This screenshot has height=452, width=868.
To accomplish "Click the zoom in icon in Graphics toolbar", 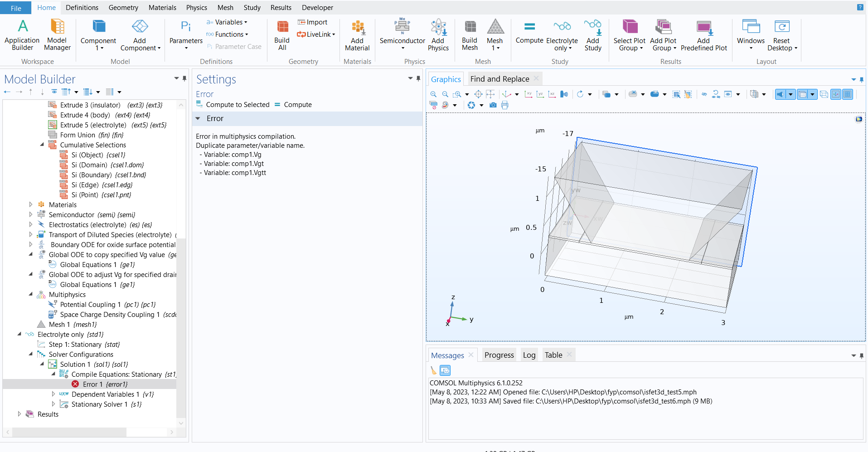I will [433, 94].
